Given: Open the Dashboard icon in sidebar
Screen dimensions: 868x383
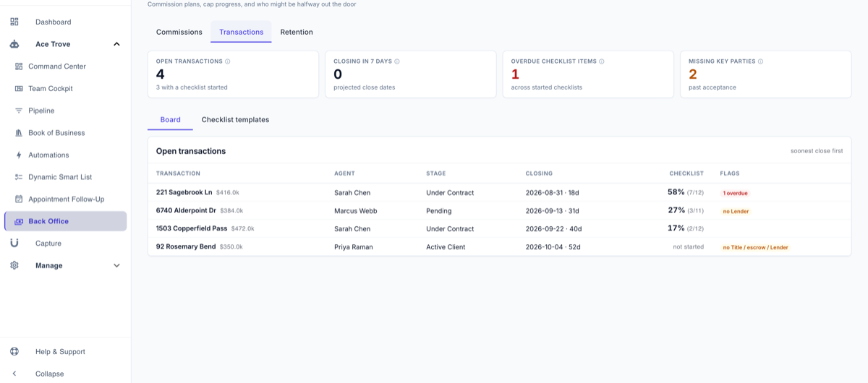Looking at the screenshot, I should 14,22.
